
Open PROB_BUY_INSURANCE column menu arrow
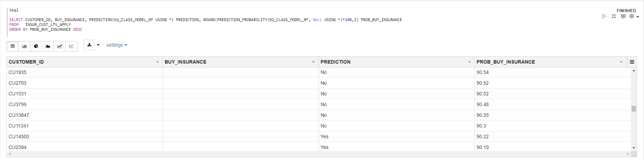point(621,62)
